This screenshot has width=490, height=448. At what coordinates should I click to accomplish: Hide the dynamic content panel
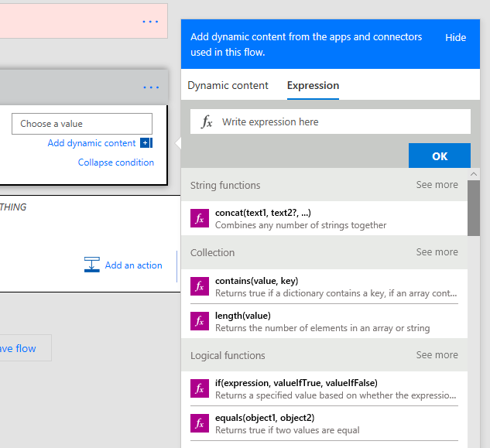456,37
